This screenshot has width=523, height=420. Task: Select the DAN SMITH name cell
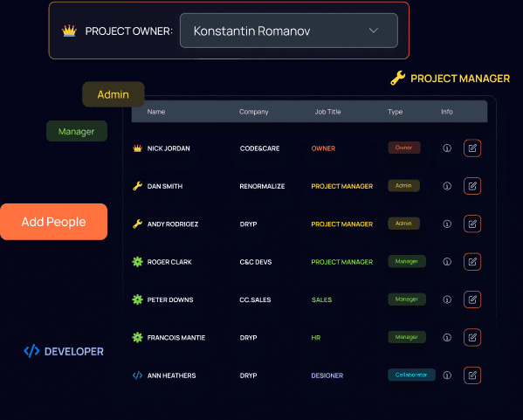pyautogui.click(x=165, y=186)
